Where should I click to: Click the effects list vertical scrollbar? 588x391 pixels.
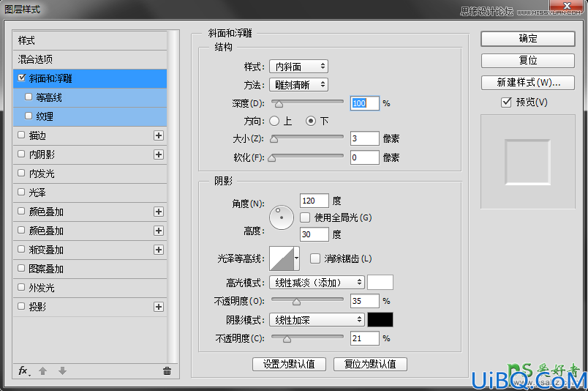pos(173,197)
